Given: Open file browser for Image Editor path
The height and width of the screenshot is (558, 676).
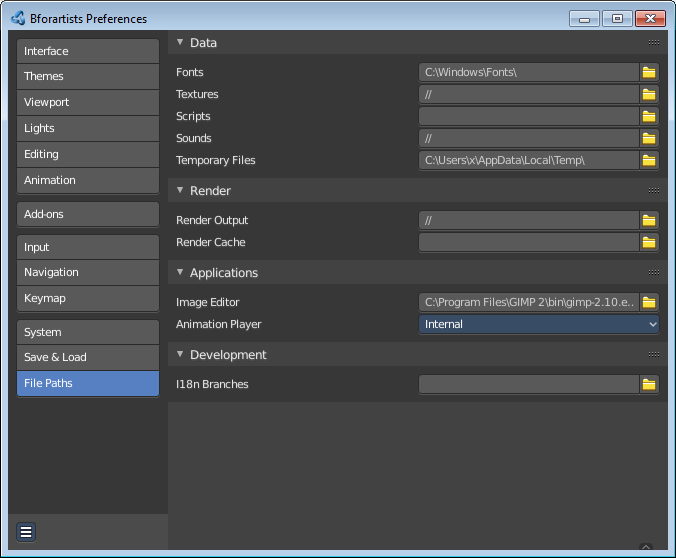Looking at the screenshot, I should pos(649,302).
